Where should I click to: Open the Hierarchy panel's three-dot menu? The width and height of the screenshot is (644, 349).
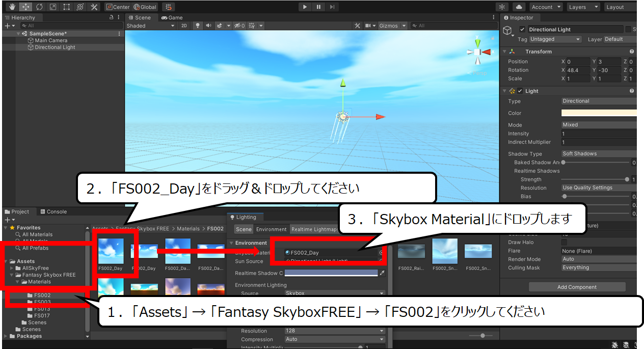coord(119,17)
